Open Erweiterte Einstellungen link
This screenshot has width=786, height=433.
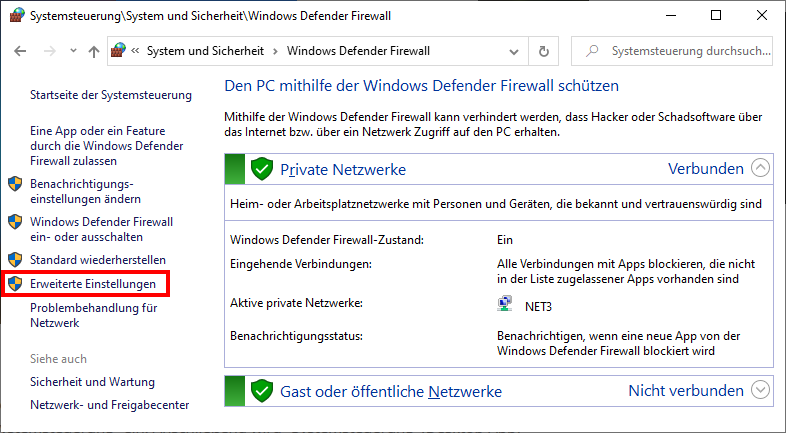pos(93,284)
